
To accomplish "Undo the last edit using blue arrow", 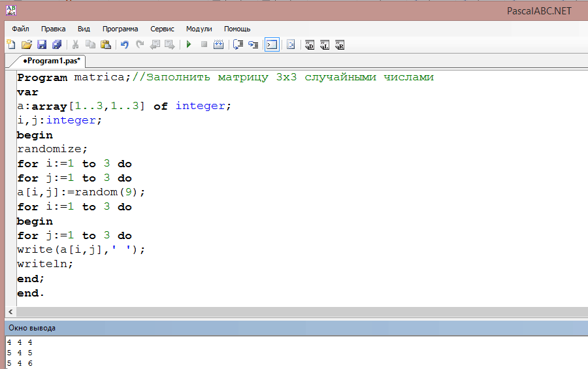I will tap(125, 44).
